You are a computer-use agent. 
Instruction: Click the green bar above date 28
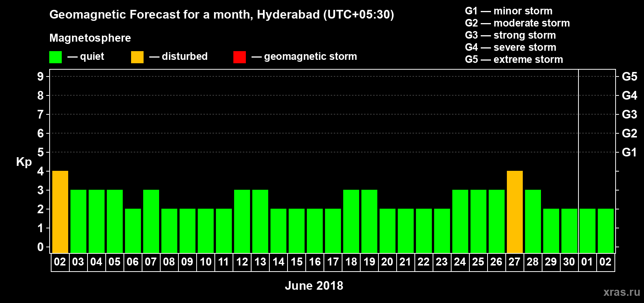533,221
